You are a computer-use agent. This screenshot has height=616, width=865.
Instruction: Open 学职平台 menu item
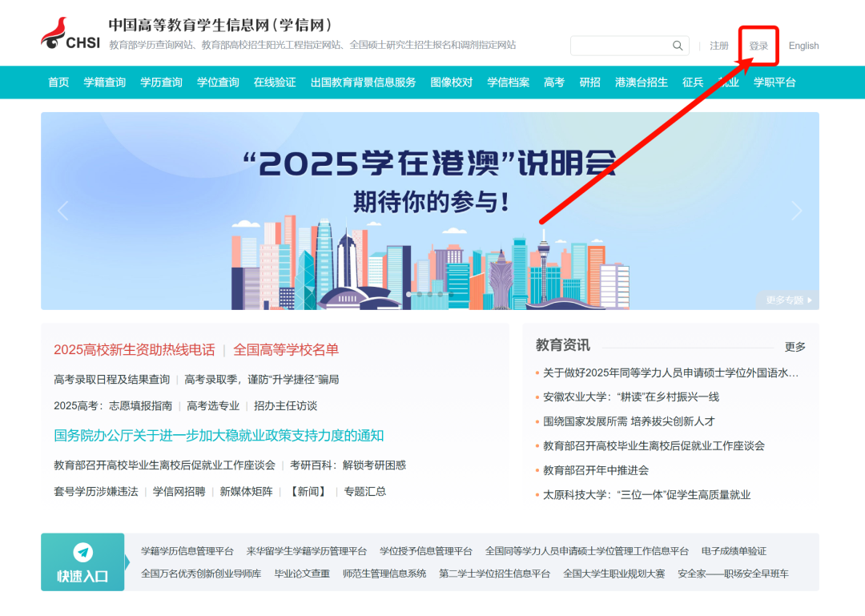[774, 83]
